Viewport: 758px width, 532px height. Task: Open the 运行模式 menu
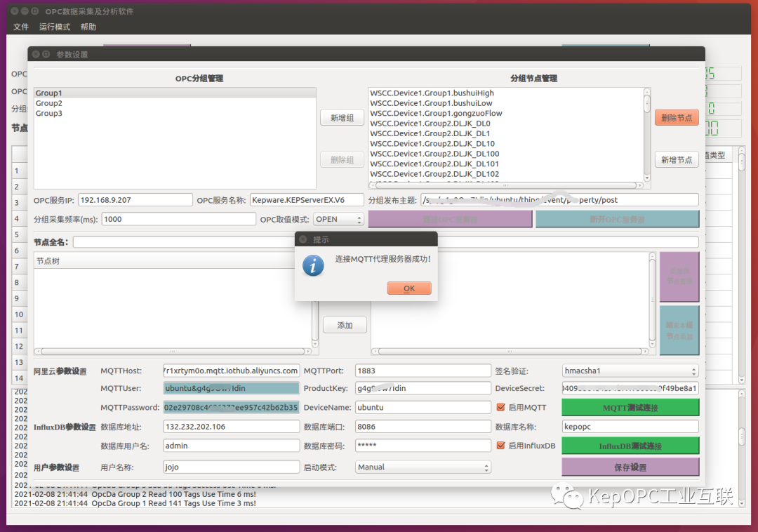click(55, 27)
